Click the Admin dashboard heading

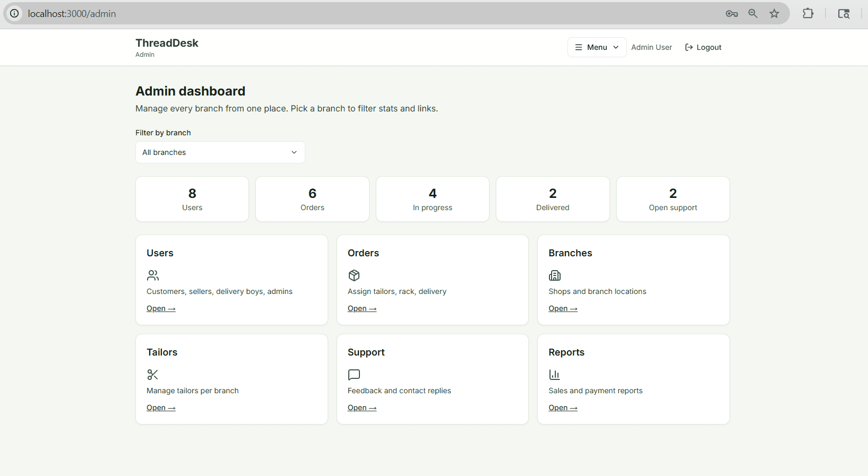click(190, 91)
